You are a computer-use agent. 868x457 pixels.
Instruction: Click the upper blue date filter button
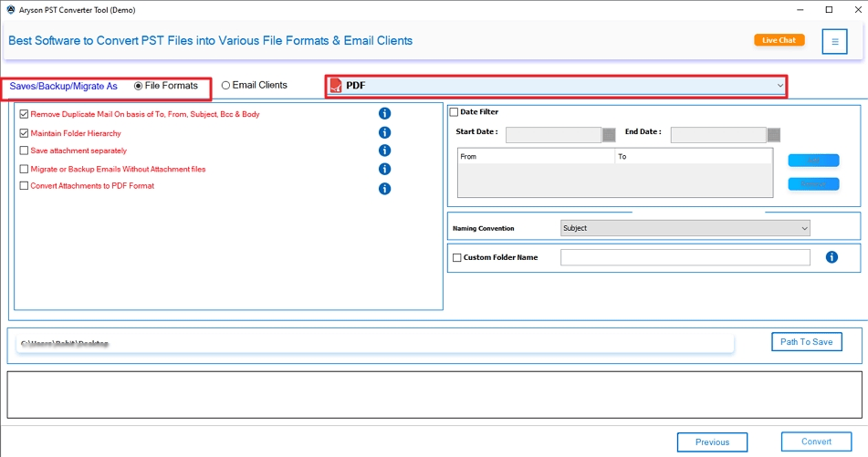[814, 161]
